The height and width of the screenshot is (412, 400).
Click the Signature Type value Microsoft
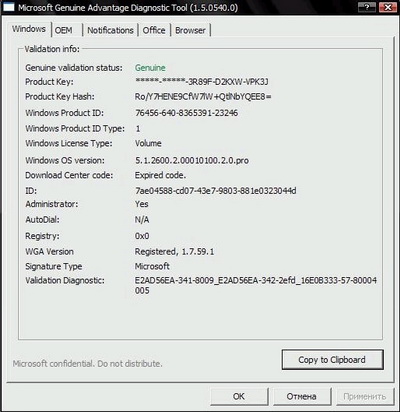click(x=152, y=266)
